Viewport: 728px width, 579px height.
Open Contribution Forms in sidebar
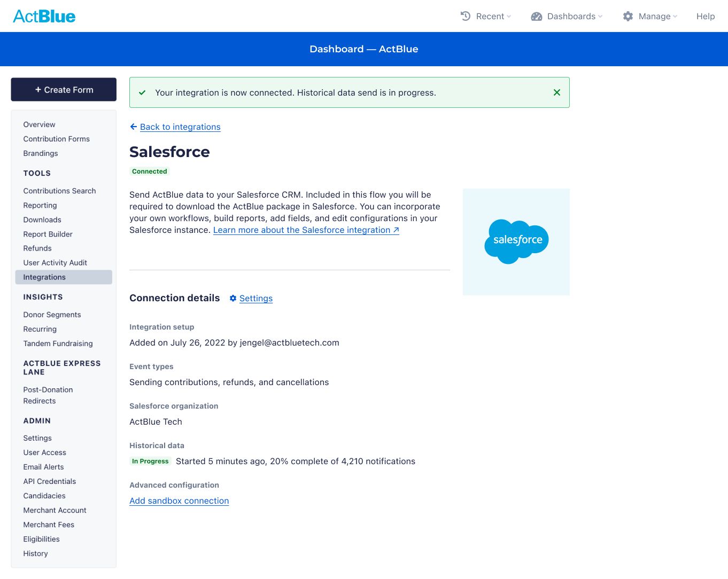point(56,139)
